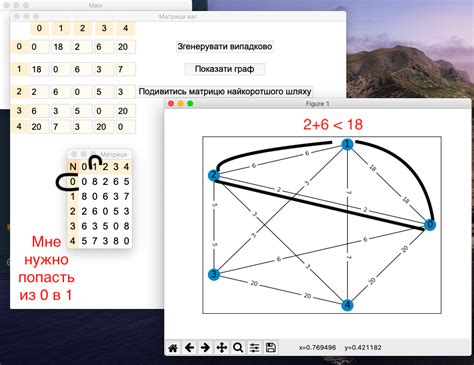The height and width of the screenshot is (365, 474).
Task: Click Подивитись матрицю найкоротшого шляху button
Action: tap(225, 91)
